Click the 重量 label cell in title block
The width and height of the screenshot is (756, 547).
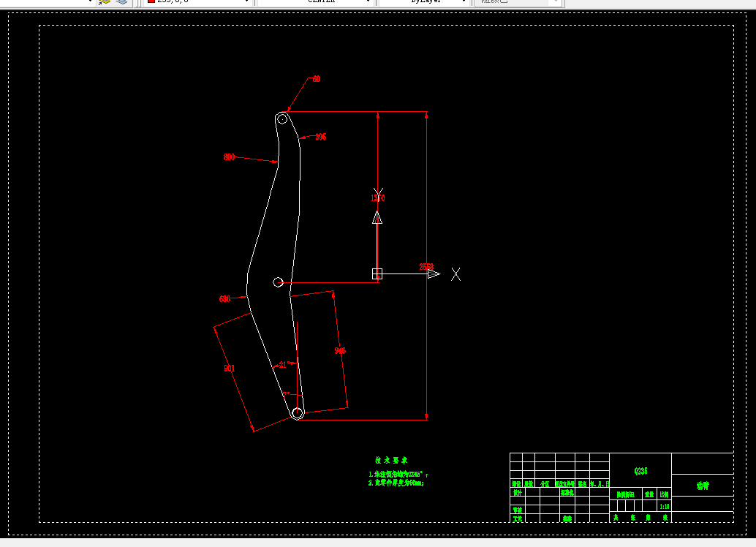point(649,494)
